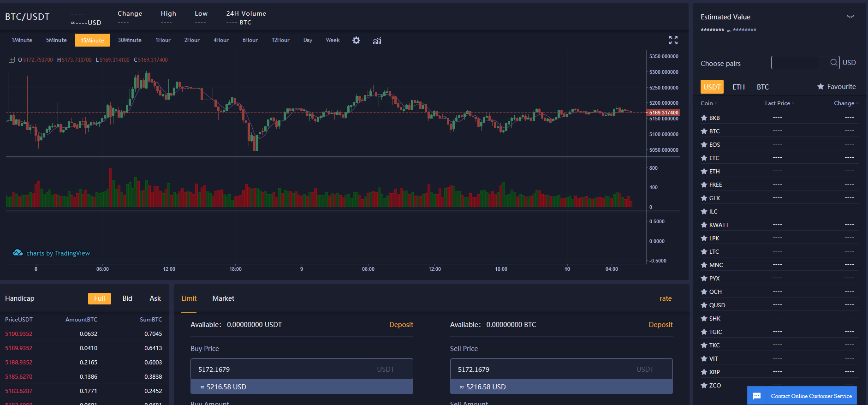The image size is (868, 405).
Task: Click the search magnifier in Choose pairs
Action: (834, 62)
